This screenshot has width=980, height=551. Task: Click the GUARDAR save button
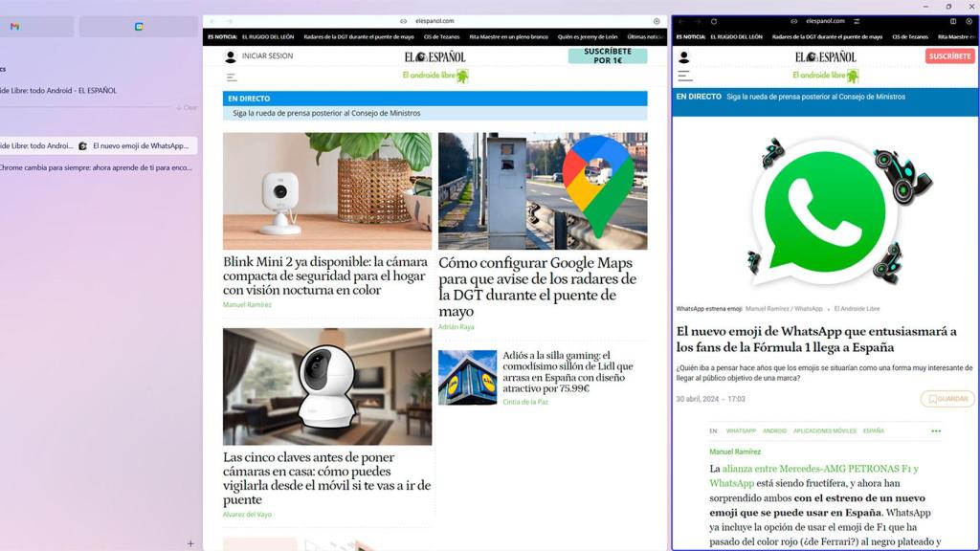pyautogui.click(x=947, y=399)
